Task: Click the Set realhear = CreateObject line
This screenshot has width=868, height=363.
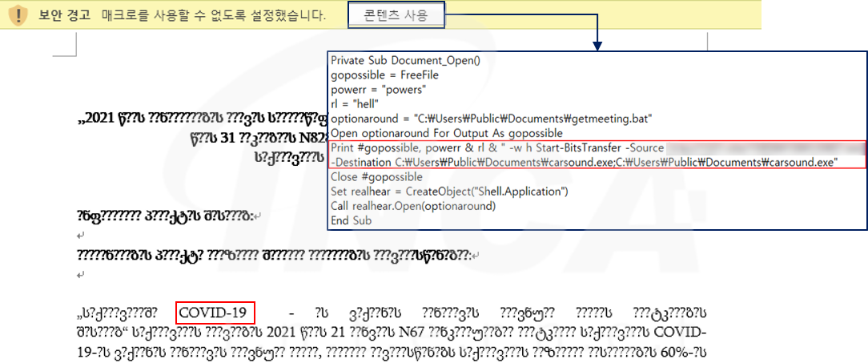Action: (449, 192)
